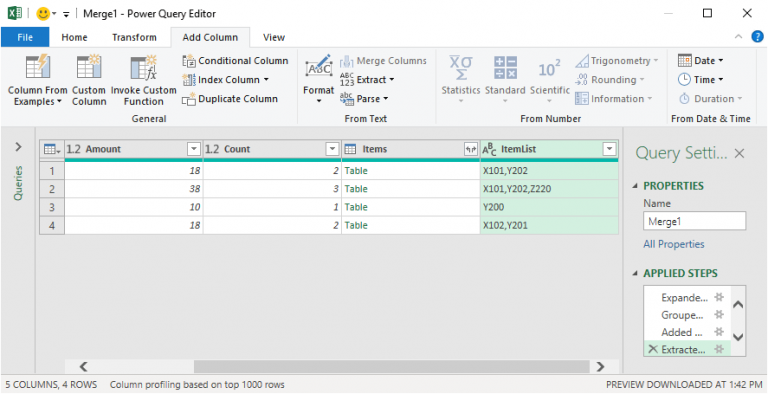Open settings gear for Extracted step
768x394 pixels.
719,349
